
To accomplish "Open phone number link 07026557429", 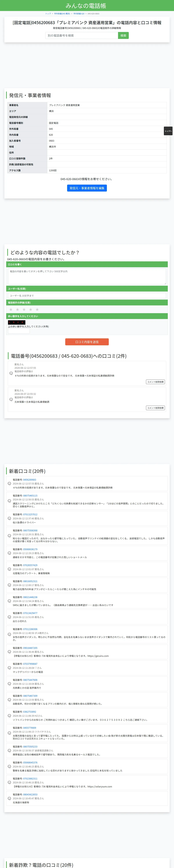I will click(x=30, y=565).
